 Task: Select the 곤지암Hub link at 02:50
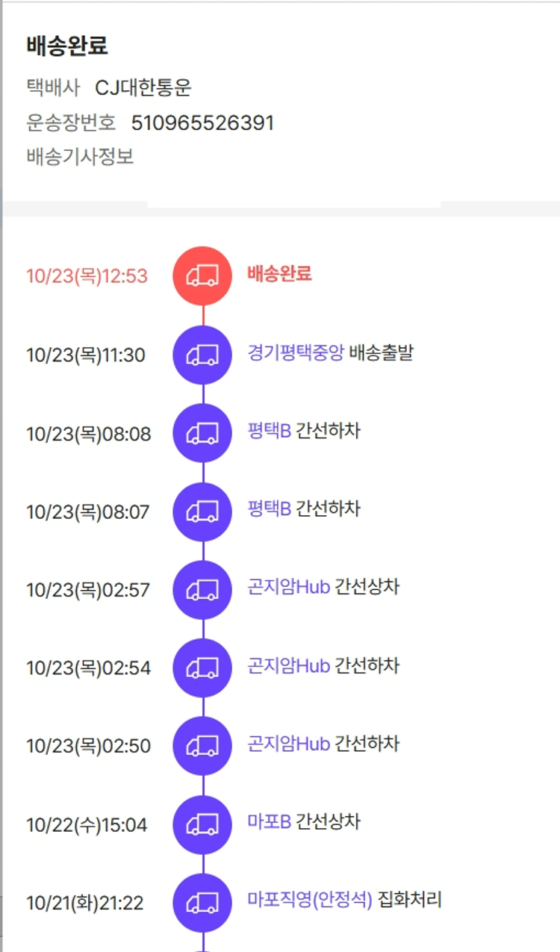288,744
